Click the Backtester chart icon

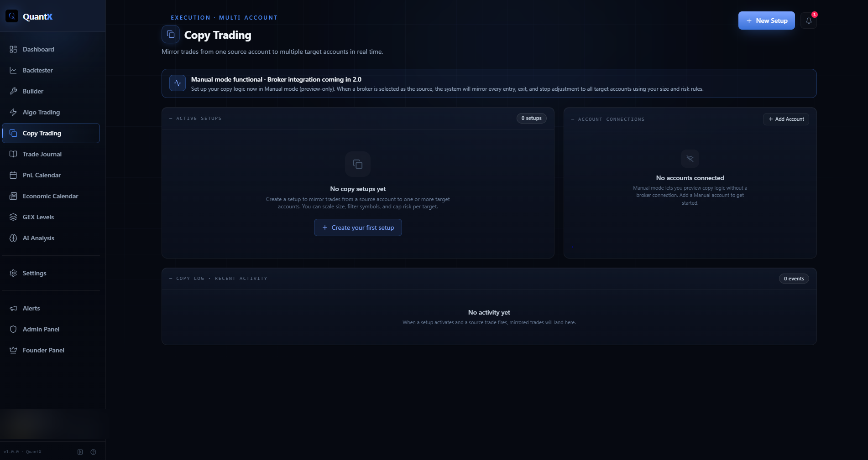pos(13,70)
